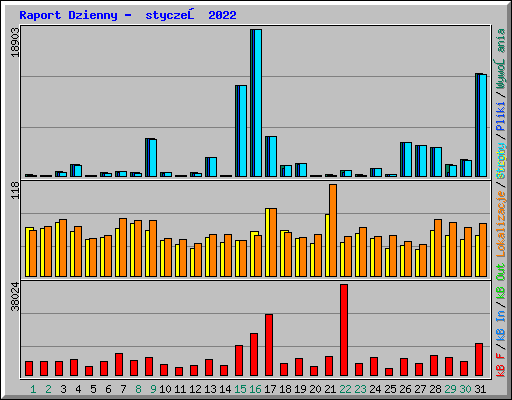Click the day 30 label on the x-axis
Viewport: 512px width, 400px height.
465,389
